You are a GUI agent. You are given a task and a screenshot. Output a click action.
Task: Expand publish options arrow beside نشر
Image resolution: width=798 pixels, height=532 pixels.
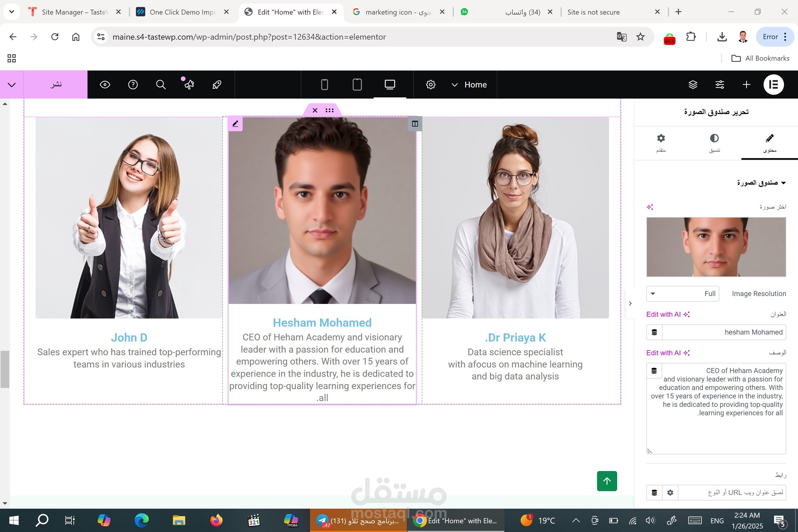click(x=12, y=85)
